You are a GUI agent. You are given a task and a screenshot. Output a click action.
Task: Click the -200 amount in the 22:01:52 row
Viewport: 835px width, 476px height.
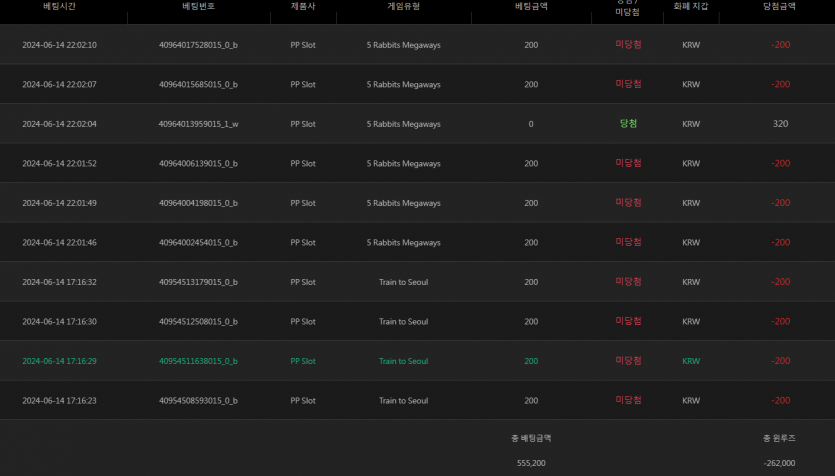[x=781, y=164]
